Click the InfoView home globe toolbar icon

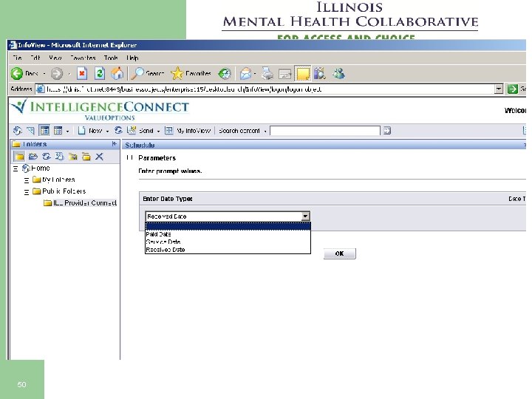tap(17, 130)
